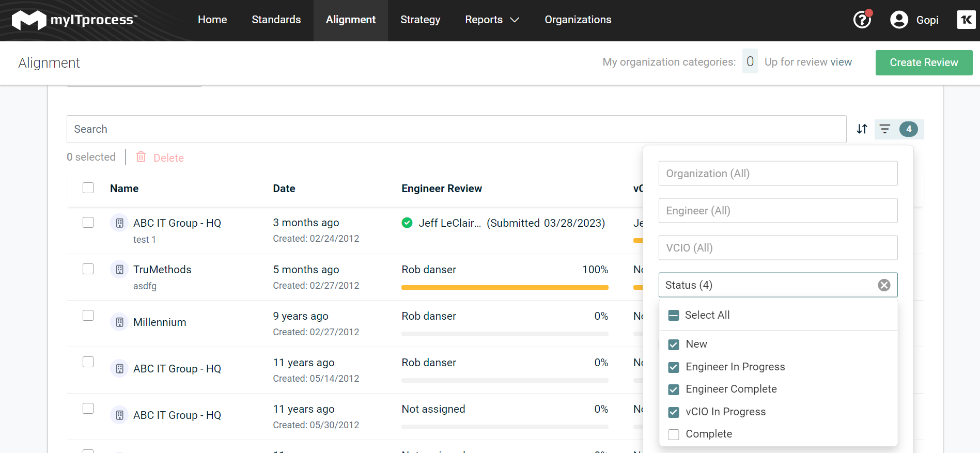Open the Kaseya K icon
This screenshot has height=453, width=980.
[x=966, y=20]
